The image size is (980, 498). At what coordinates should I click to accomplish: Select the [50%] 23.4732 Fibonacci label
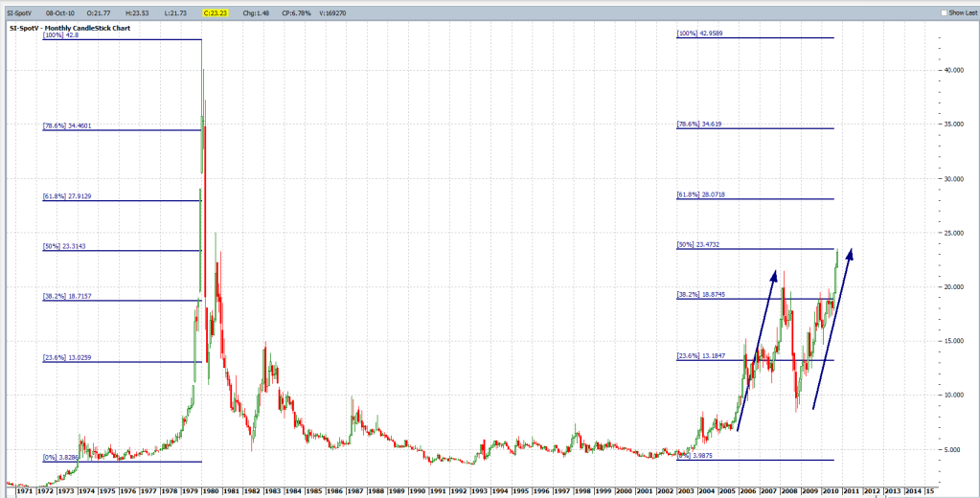pos(698,244)
